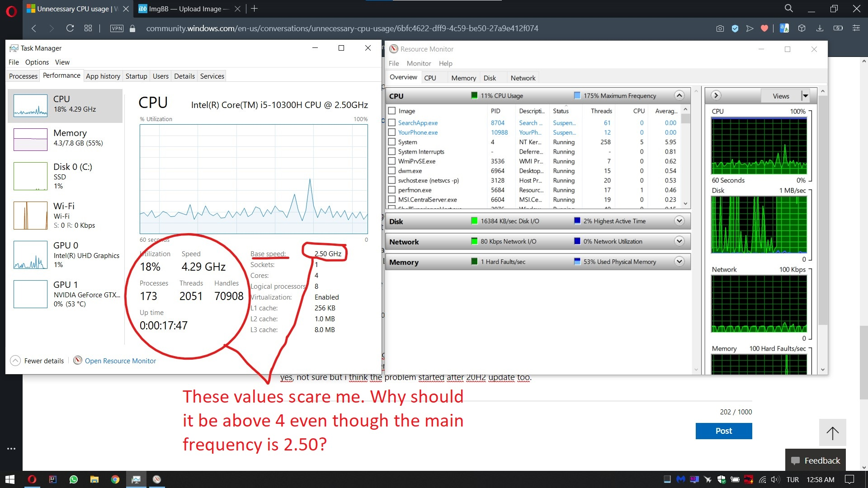Go back in the browser
The width and height of the screenshot is (868, 488).
coord(34,28)
